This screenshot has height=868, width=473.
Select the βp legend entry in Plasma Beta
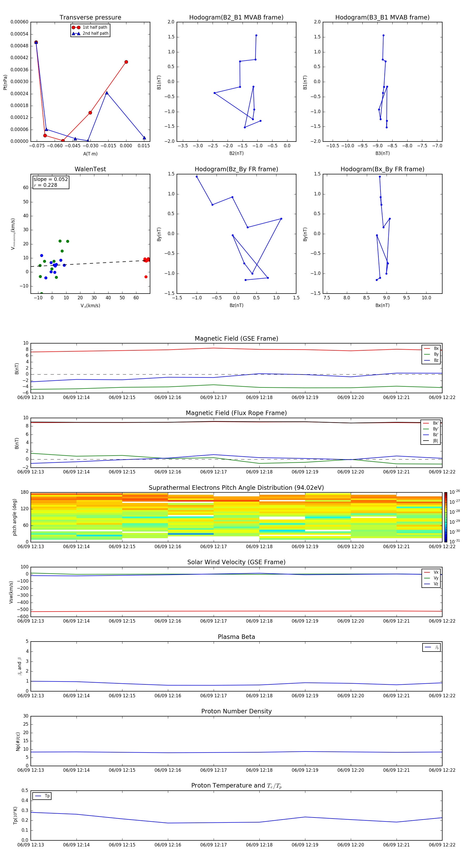pos(431,647)
